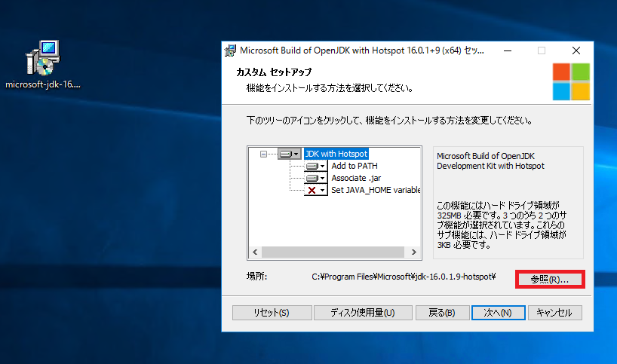This screenshot has width=617, height=364.
Task: Click the Microsoft Build of OpenJDK description
Action: click(490, 161)
